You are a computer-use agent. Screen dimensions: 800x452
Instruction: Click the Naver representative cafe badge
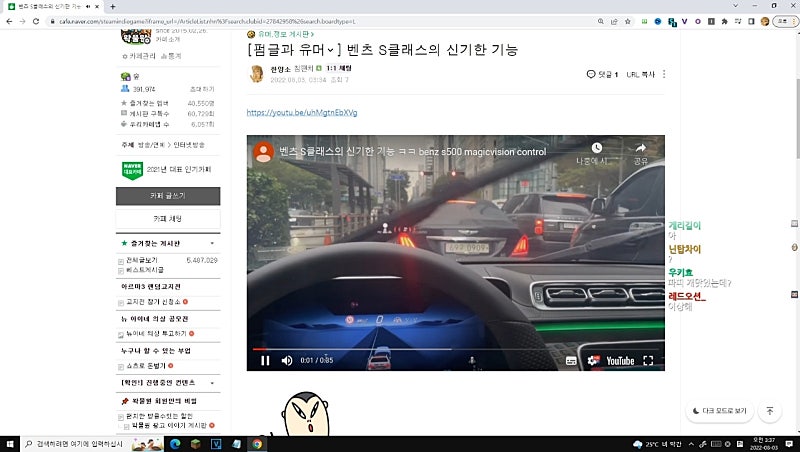tap(132, 170)
